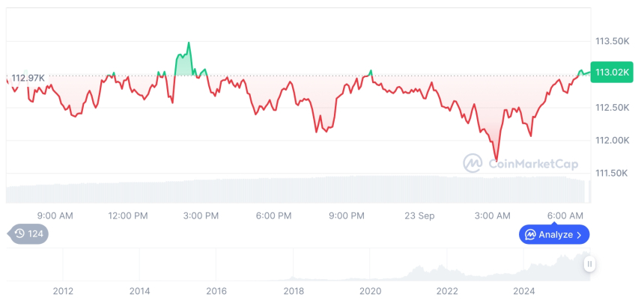644x300 pixels.
Task: Select 2022 on the range navigator
Action: pyautogui.click(x=447, y=290)
